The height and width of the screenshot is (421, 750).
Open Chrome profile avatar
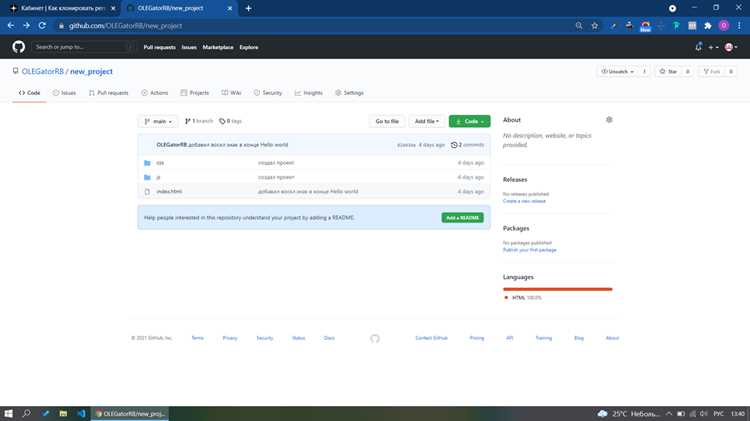(x=724, y=26)
